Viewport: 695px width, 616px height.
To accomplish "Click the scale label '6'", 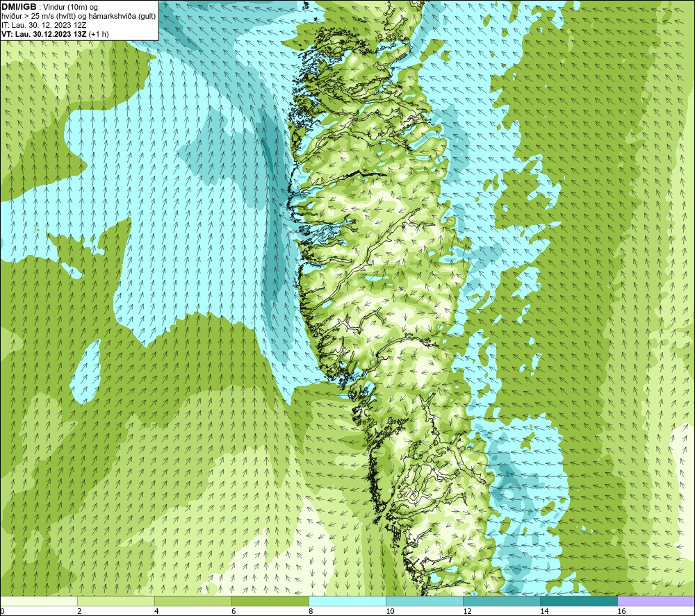I will click(x=234, y=611).
